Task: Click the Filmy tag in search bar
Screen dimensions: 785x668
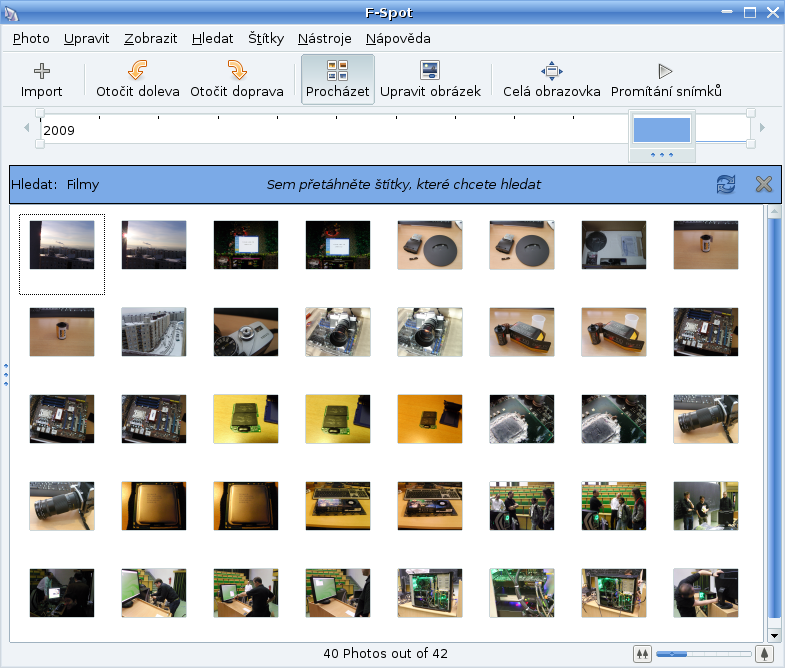Action: (x=83, y=185)
